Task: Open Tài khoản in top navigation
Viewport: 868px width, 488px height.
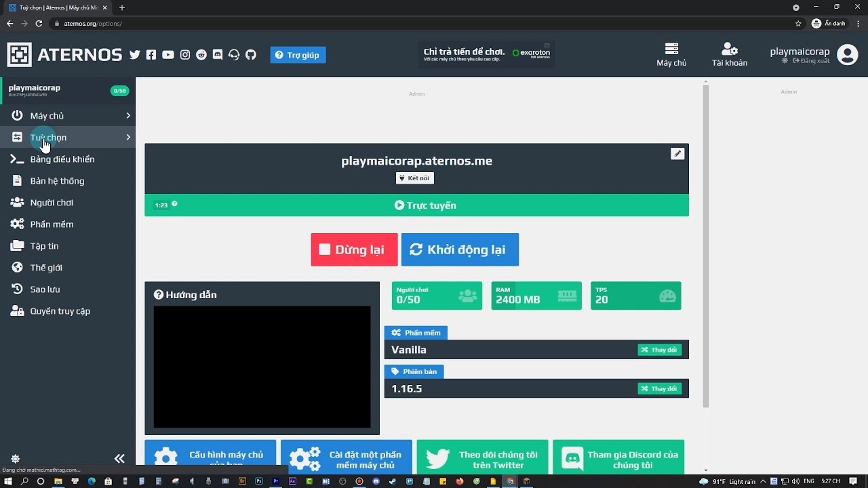Action: click(x=730, y=55)
